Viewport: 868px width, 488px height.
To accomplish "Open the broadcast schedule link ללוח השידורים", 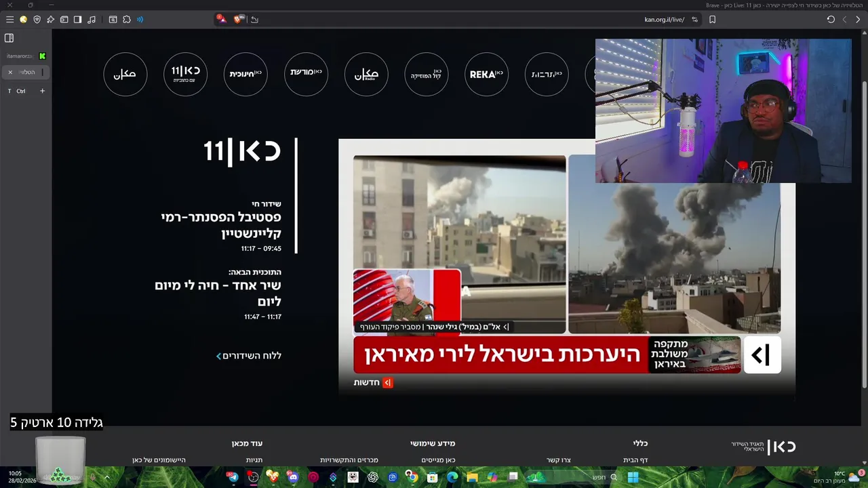I will point(249,356).
